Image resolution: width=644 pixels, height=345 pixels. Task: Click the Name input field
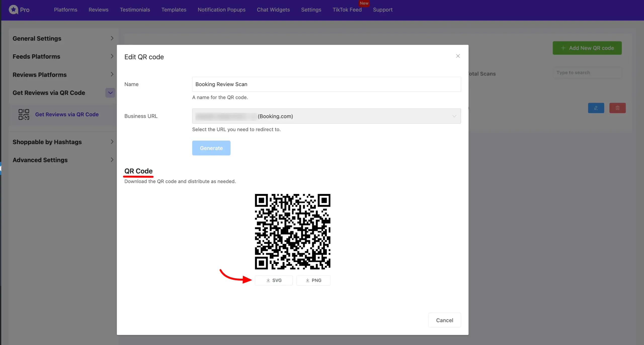(327, 84)
